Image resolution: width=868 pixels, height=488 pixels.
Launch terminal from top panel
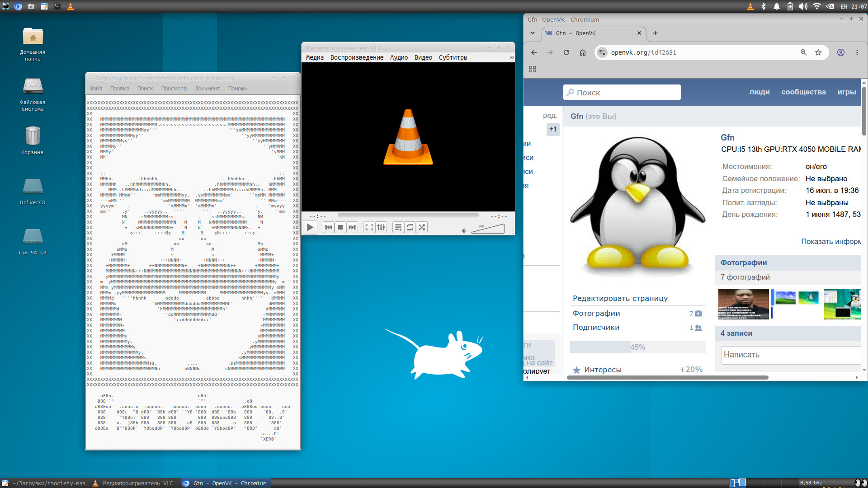(x=57, y=6)
